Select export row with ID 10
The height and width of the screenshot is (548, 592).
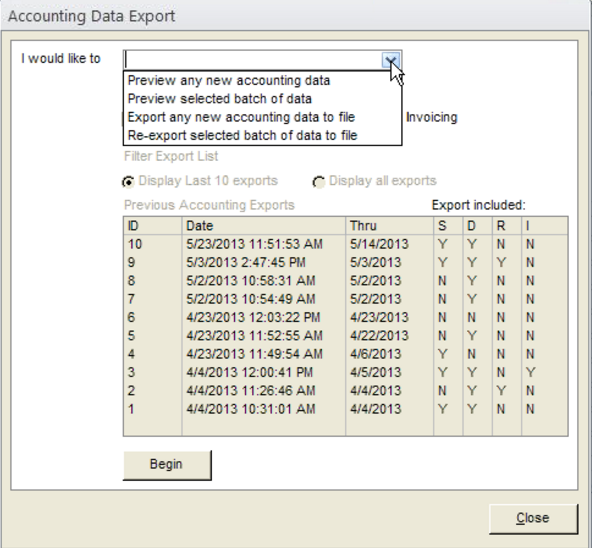pyautogui.click(x=345, y=244)
